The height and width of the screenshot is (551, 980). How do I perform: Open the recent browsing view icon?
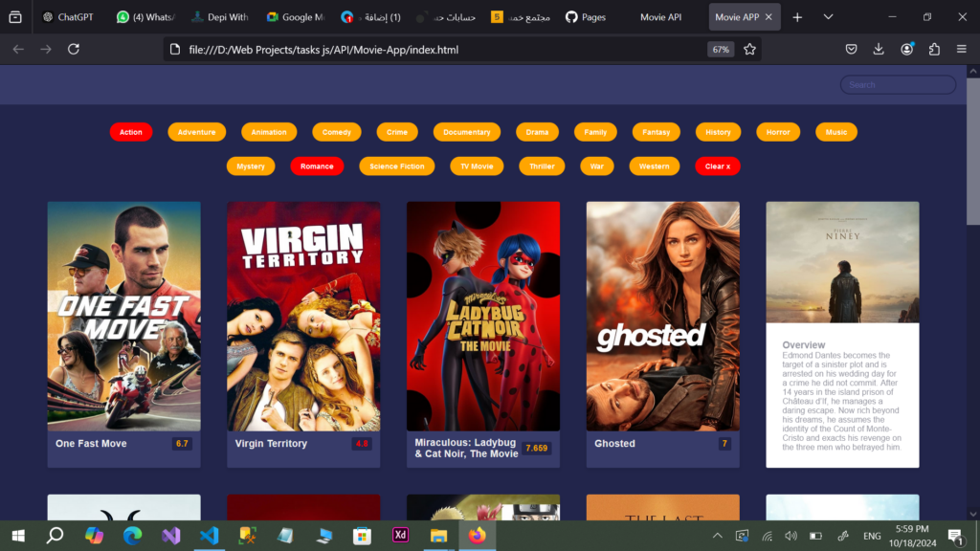coord(15,17)
